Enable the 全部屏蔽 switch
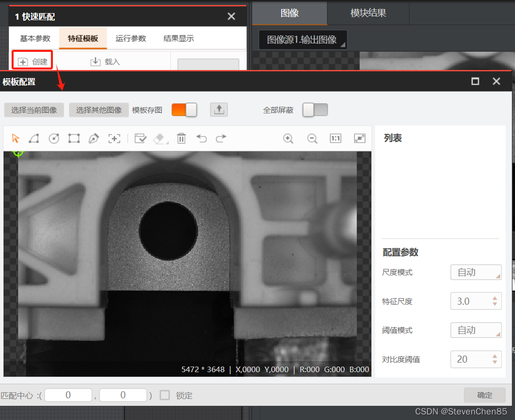 pyautogui.click(x=315, y=109)
